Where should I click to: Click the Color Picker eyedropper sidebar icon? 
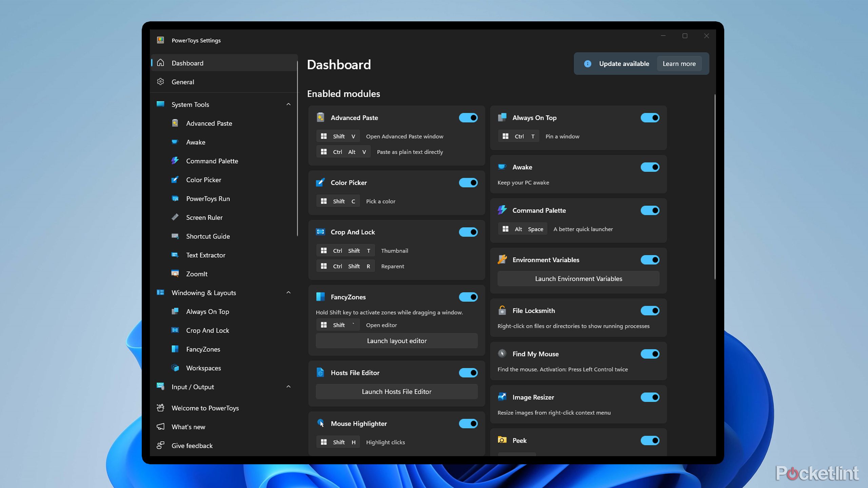tap(175, 180)
